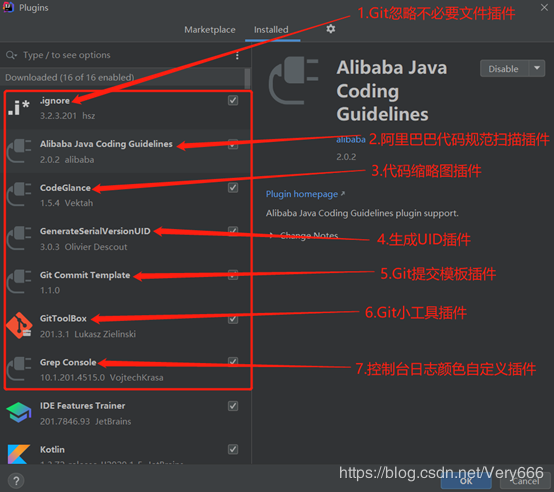Click the search magnifier icon

(x=11, y=55)
